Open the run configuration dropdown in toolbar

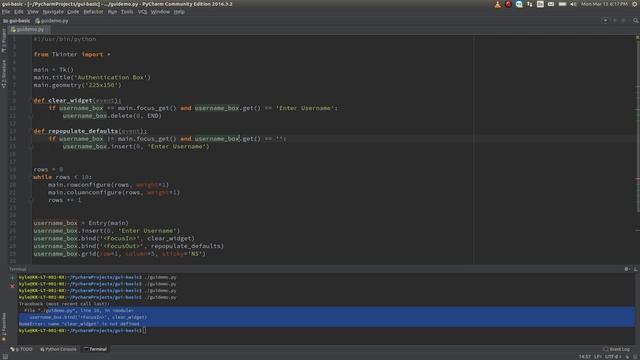[x=605, y=20]
